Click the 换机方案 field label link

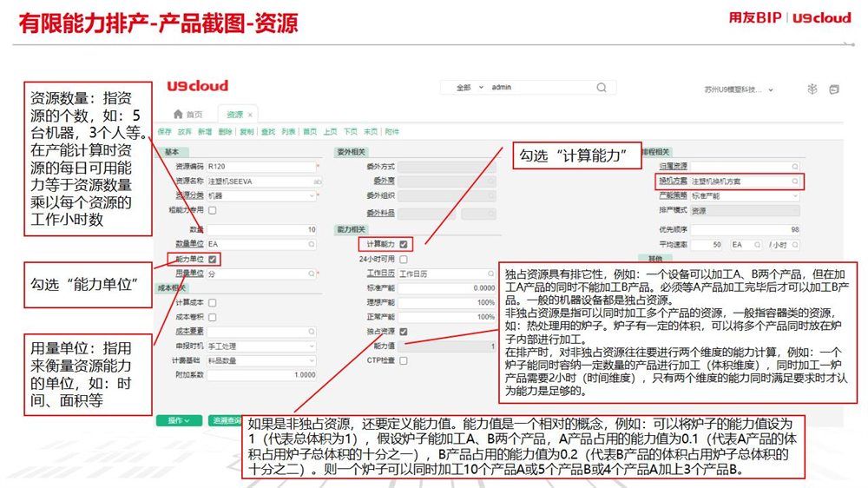click(674, 181)
